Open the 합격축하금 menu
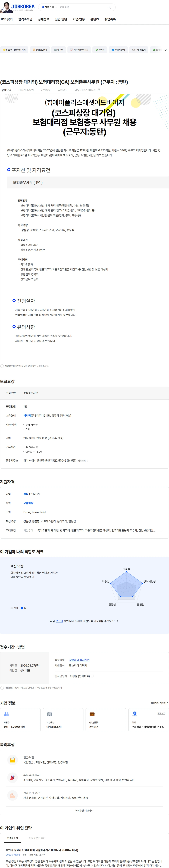 click(x=25, y=19)
